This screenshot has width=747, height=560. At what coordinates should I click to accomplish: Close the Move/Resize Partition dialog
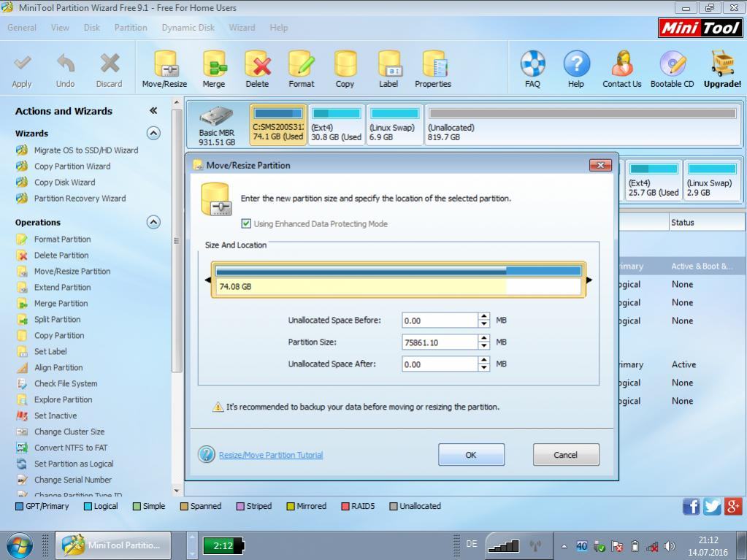(x=600, y=165)
